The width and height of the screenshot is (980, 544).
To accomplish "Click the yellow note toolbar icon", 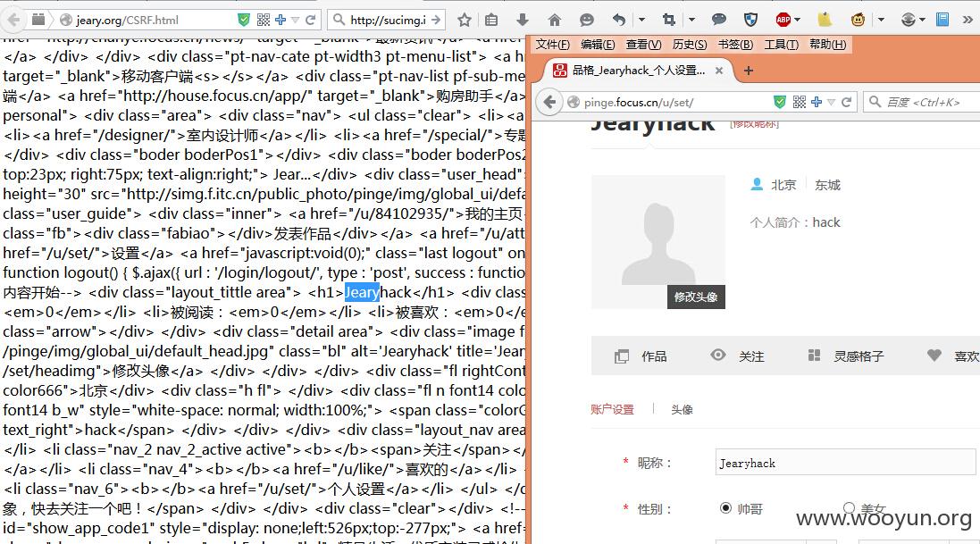I will [825, 20].
